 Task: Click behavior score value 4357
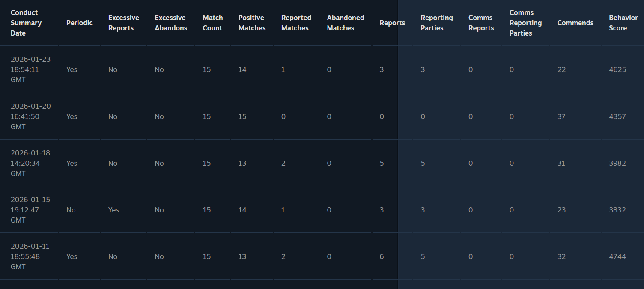pyautogui.click(x=617, y=116)
